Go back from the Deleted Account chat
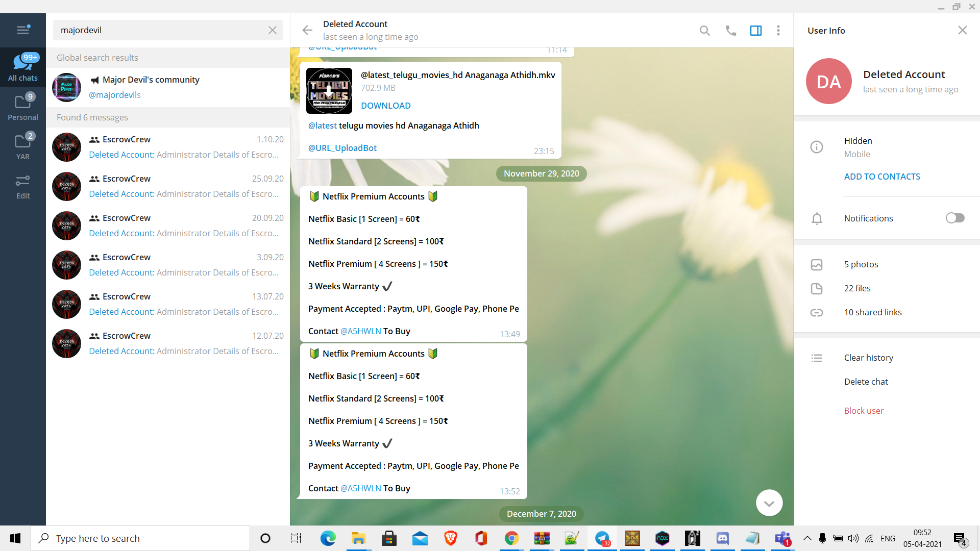The image size is (980, 551). 307,30
